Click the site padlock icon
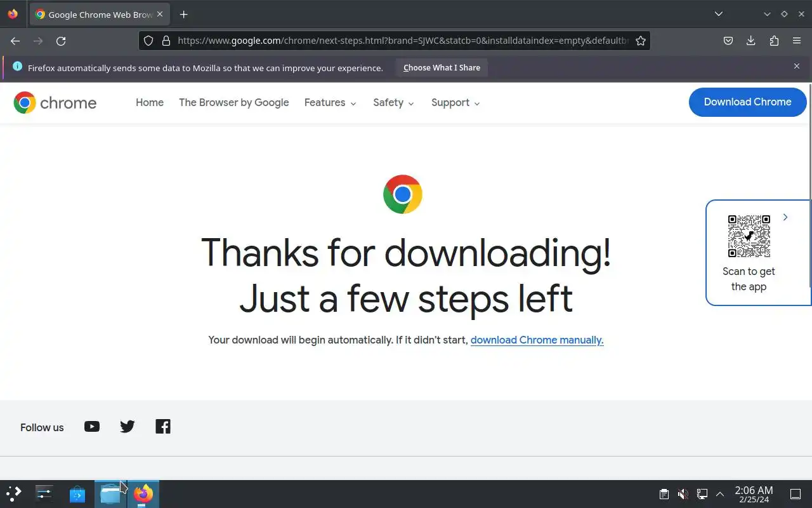Viewport: 812px width, 508px height. click(x=166, y=41)
